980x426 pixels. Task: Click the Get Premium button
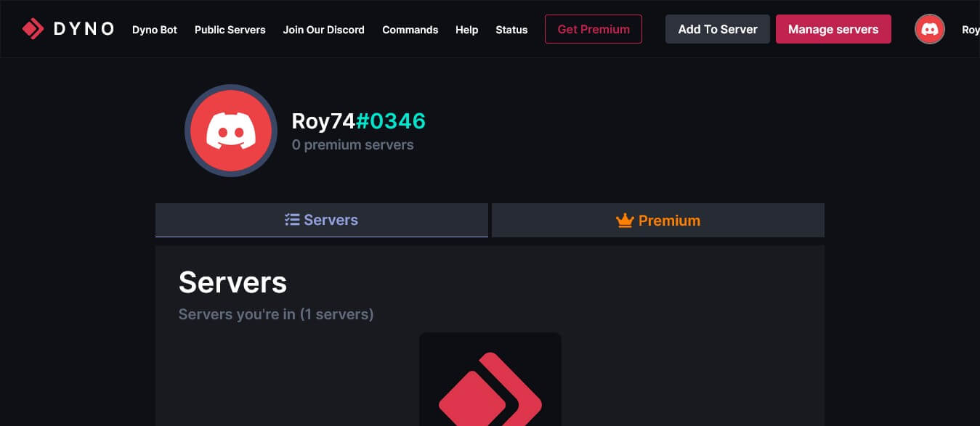[x=594, y=29]
